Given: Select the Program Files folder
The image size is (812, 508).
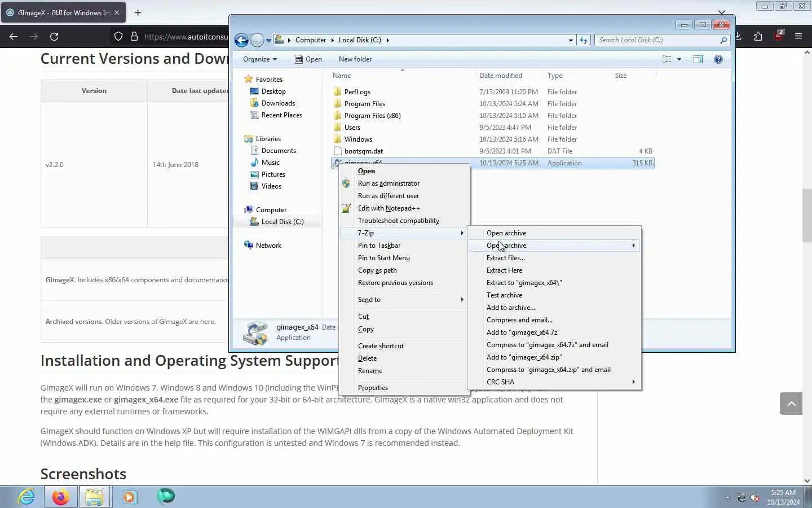Looking at the screenshot, I should click(x=364, y=104).
